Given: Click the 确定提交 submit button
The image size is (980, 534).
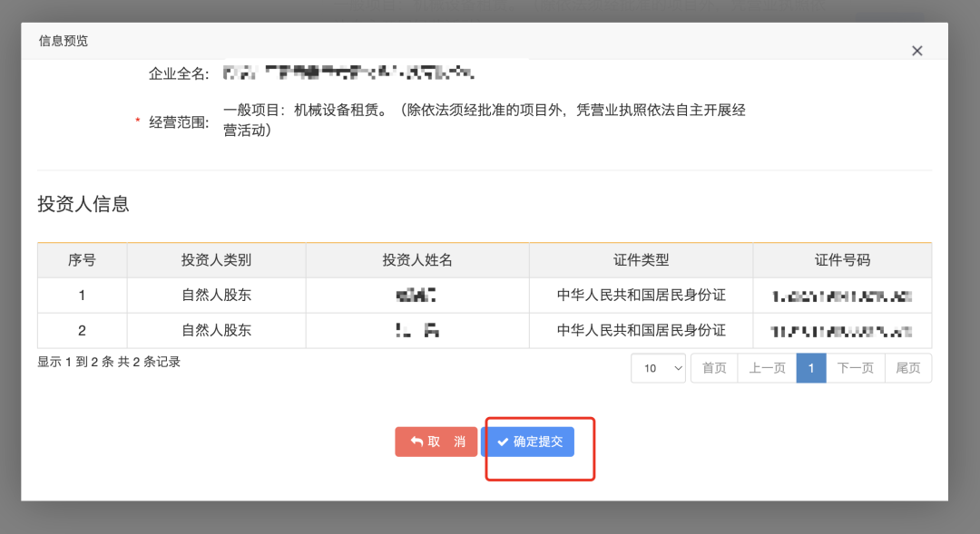Looking at the screenshot, I should (x=529, y=442).
